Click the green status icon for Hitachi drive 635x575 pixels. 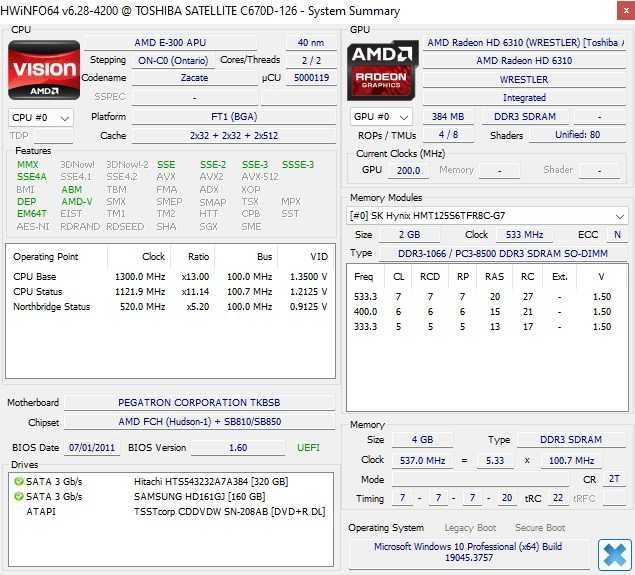click(x=19, y=481)
